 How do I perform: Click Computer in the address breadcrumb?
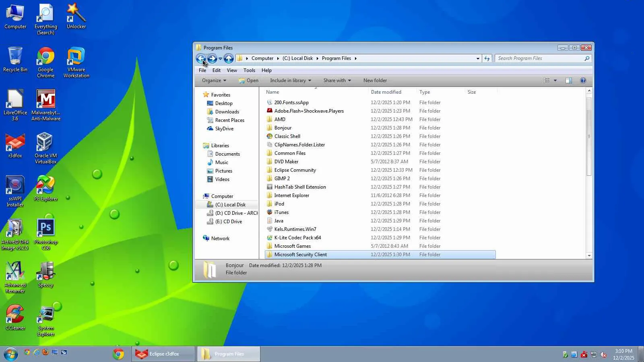[262, 58]
